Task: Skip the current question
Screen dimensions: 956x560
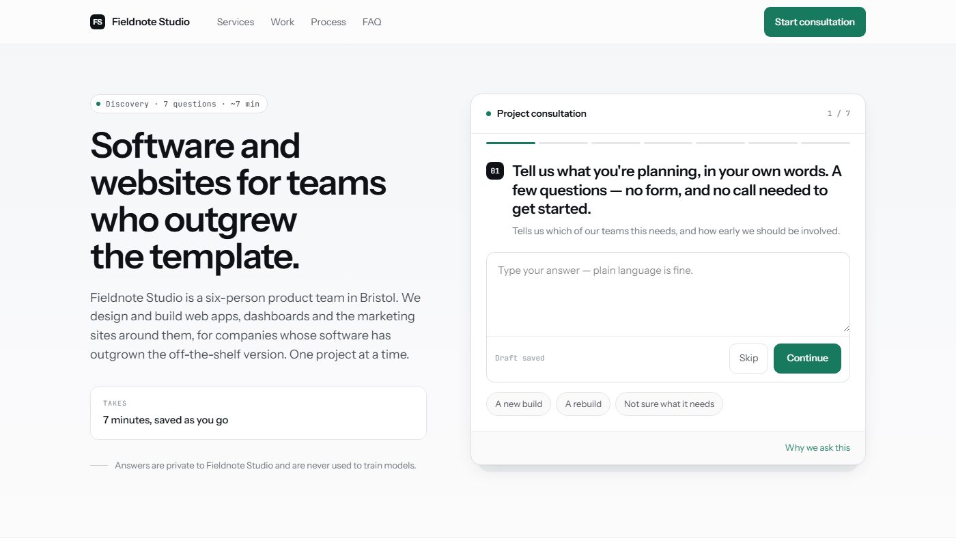Action: [x=748, y=359]
